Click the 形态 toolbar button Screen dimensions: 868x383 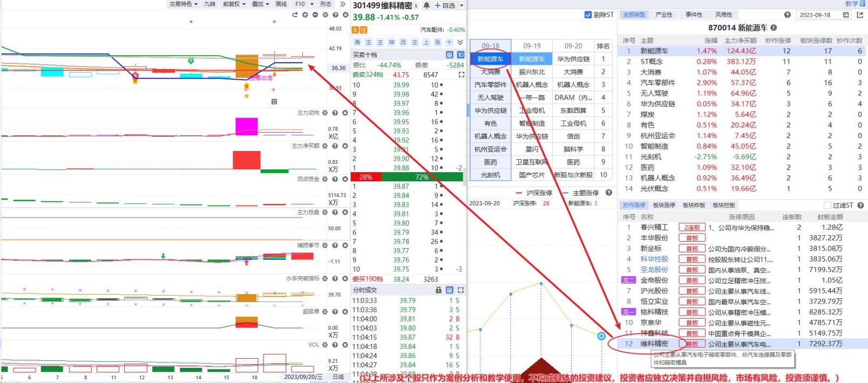[x=325, y=4]
